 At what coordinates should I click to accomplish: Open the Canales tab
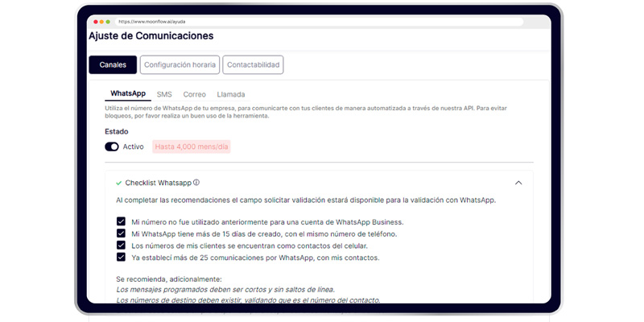[113, 65]
